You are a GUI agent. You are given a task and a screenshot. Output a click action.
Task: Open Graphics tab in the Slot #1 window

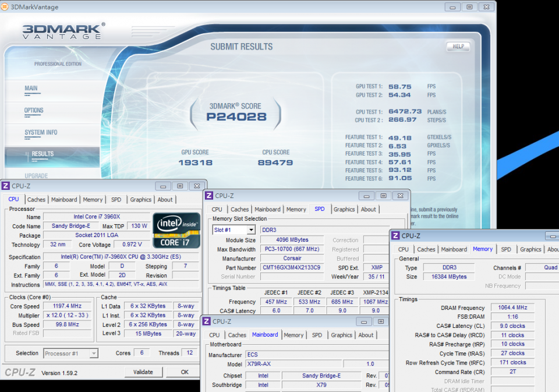[344, 210]
